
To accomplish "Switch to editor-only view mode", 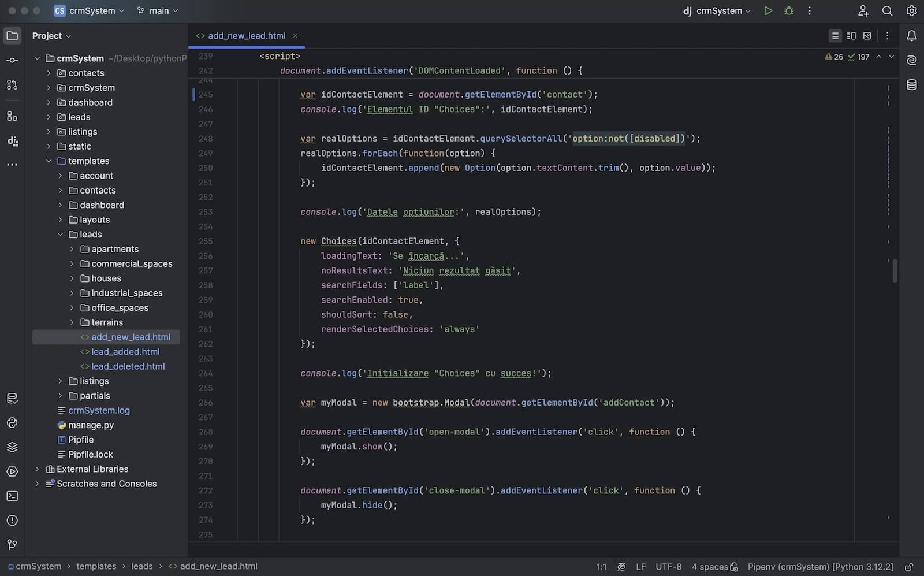I will (835, 36).
